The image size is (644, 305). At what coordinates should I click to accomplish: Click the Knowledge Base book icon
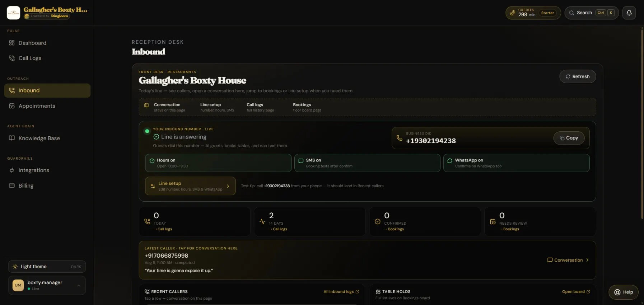pos(12,138)
